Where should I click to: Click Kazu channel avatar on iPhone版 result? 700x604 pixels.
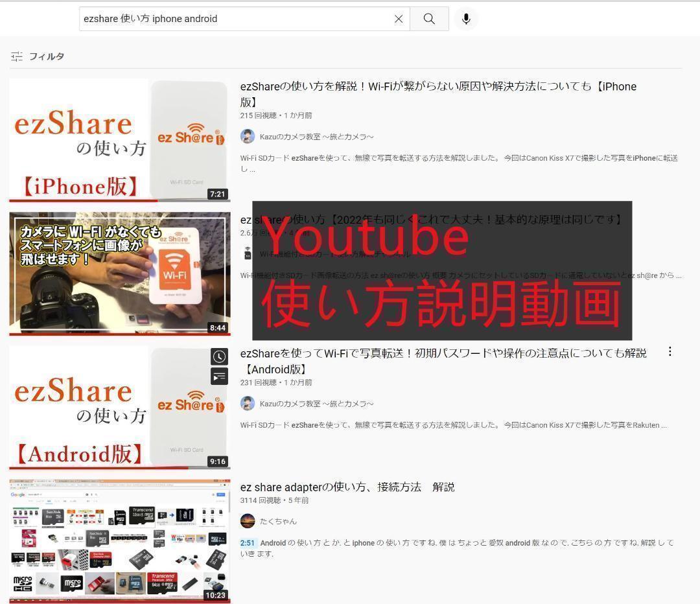pyautogui.click(x=248, y=136)
